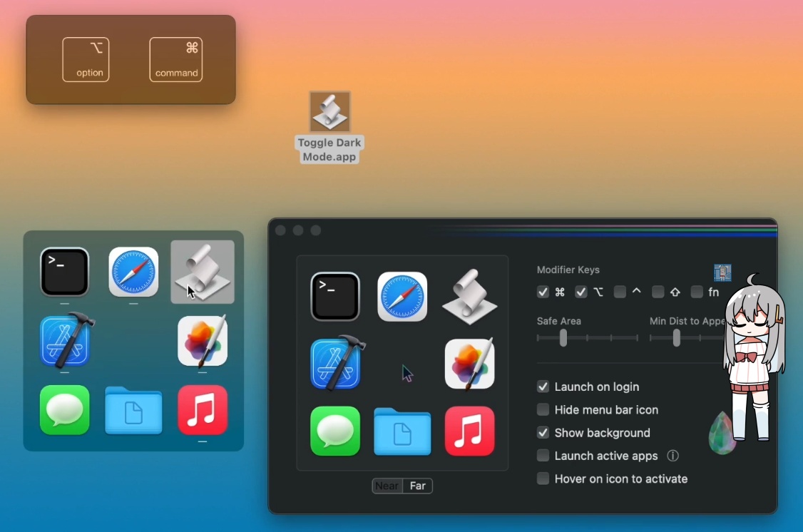Image resolution: width=803 pixels, height=532 pixels.
Task: Select Script Editor slot in settings preview
Action: pos(469,297)
